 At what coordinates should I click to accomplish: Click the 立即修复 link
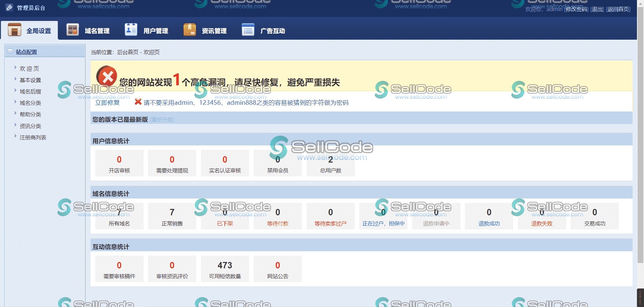(107, 103)
